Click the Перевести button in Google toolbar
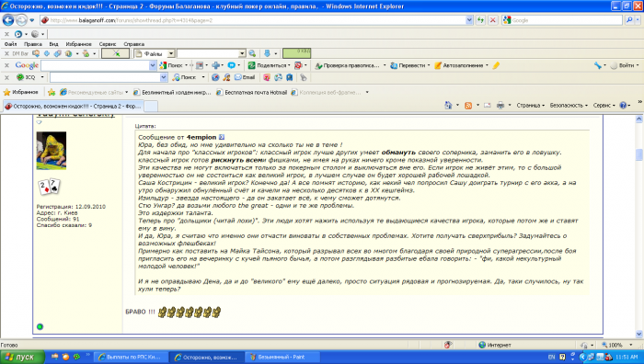The height and width of the screenshot is (364, 644). [x=410, y=65]
